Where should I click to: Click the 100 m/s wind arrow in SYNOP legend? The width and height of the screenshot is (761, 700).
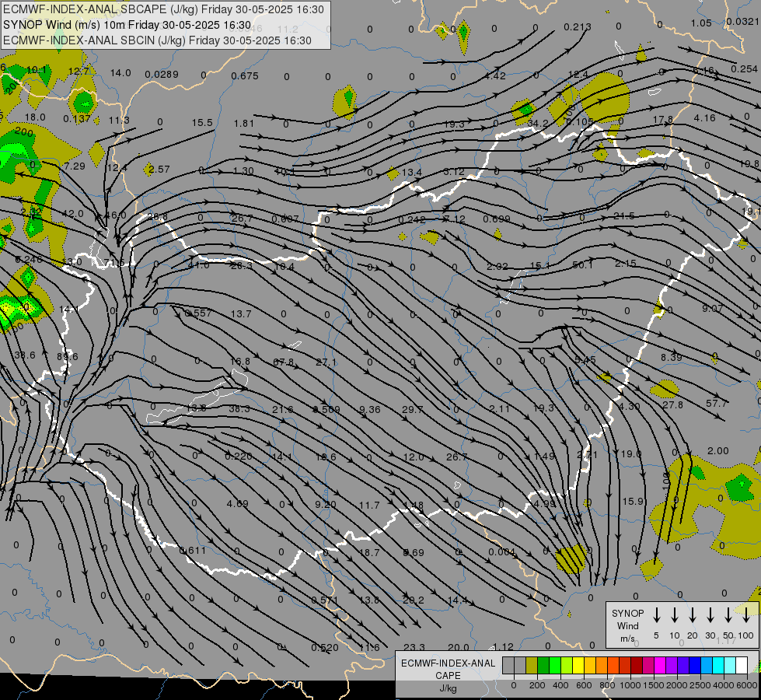[x=746, y=615]
